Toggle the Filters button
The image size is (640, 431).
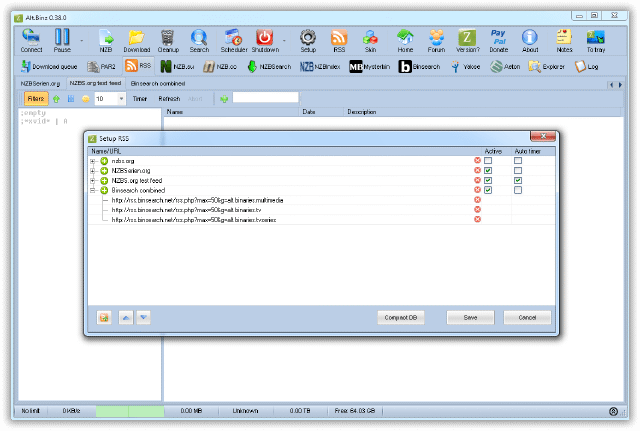(36, 99)
